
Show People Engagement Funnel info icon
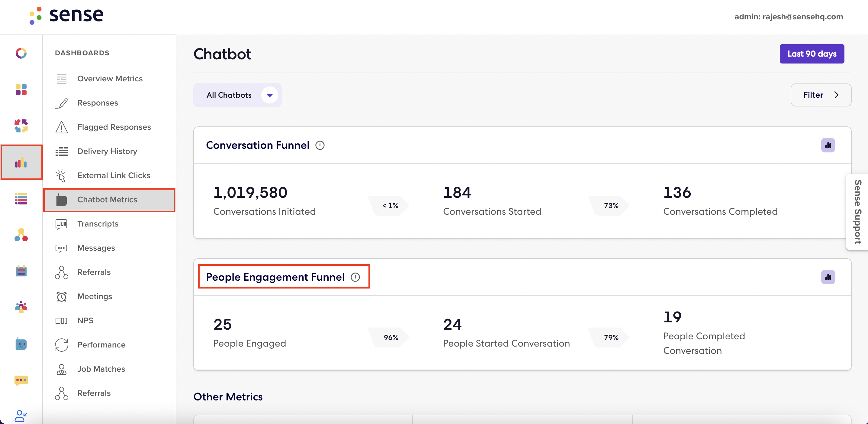tap(355, 277)
